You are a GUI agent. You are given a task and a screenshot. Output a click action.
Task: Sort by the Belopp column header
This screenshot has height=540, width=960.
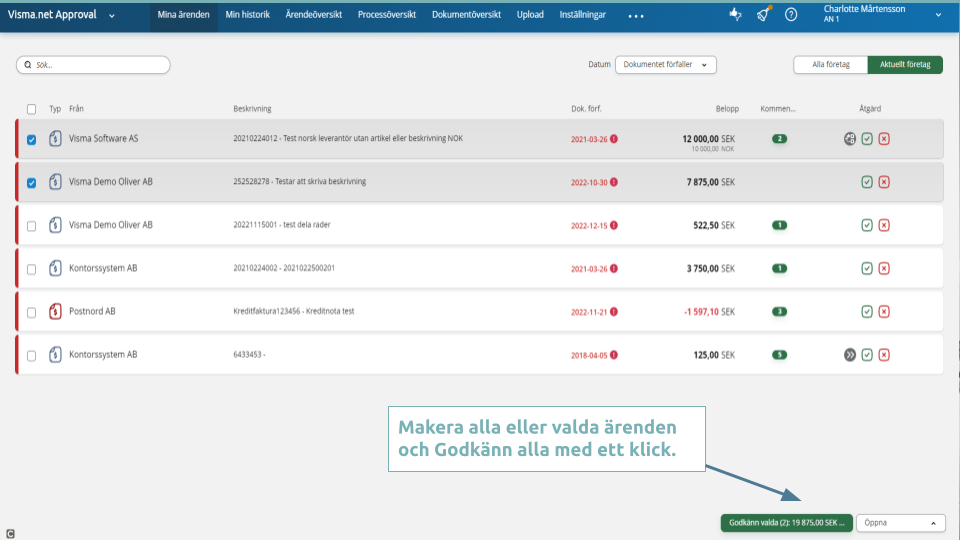pos(727,109)
